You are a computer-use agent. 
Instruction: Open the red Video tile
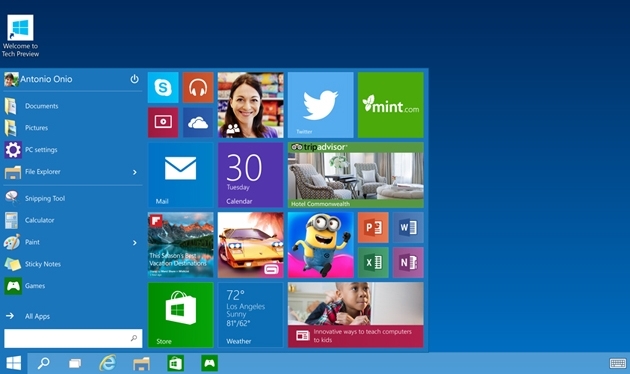coord(163,123)
